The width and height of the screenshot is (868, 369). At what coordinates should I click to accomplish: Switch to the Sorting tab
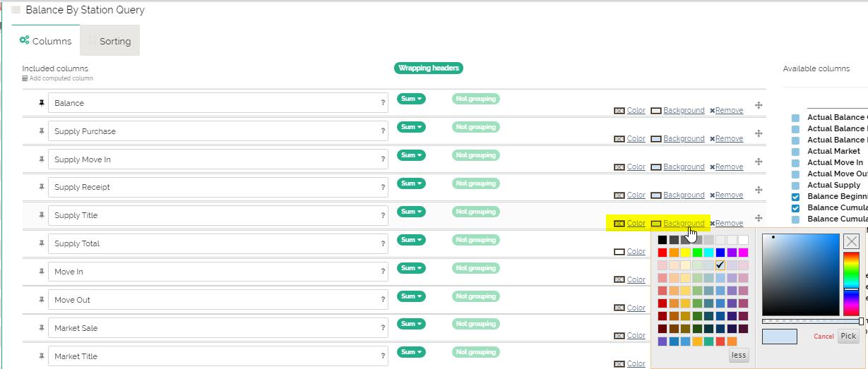pyautogui.click(x=110, y=41)
